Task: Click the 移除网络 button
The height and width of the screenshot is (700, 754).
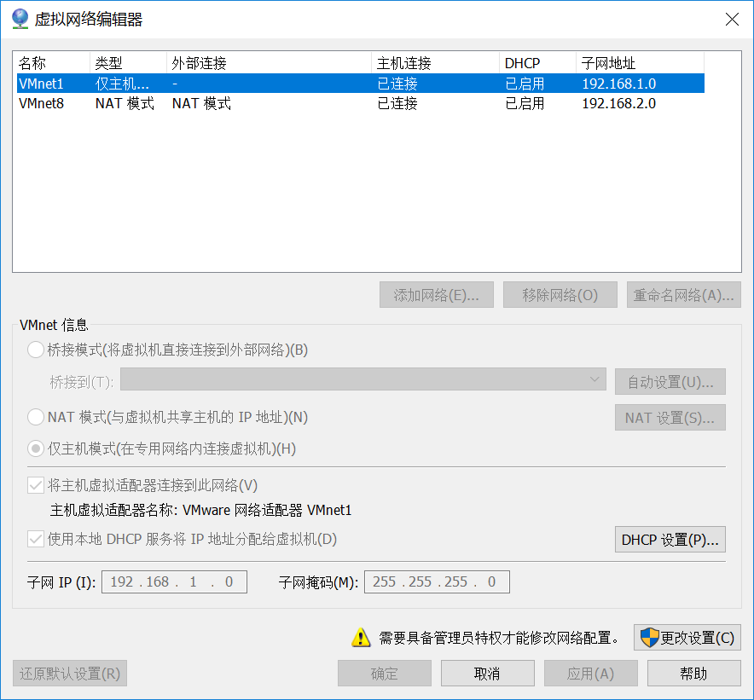Action: click(x=560, y=294)
